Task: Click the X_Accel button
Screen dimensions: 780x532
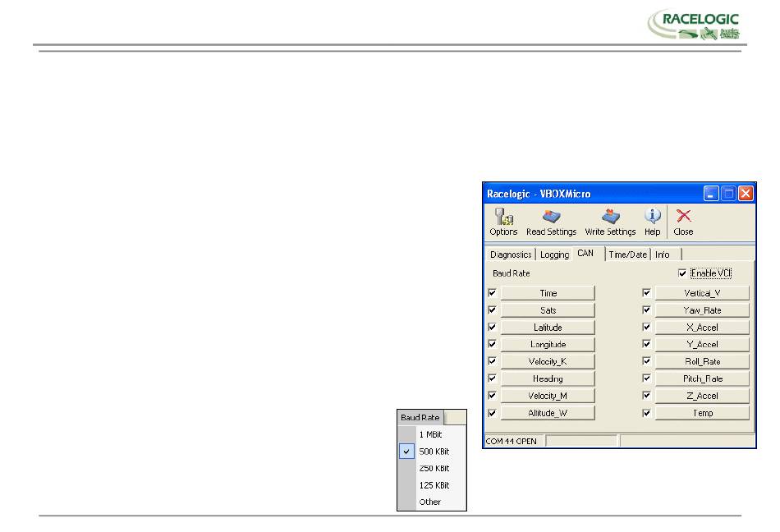Action: coord(702,328)
